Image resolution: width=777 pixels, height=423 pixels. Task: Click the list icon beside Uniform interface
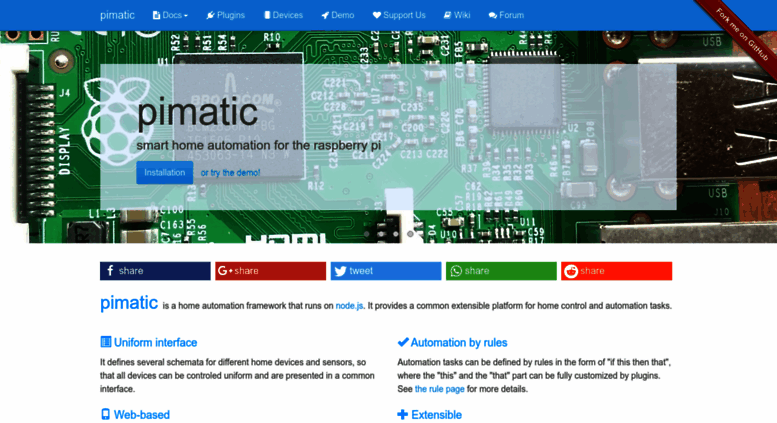click(106, 342)
